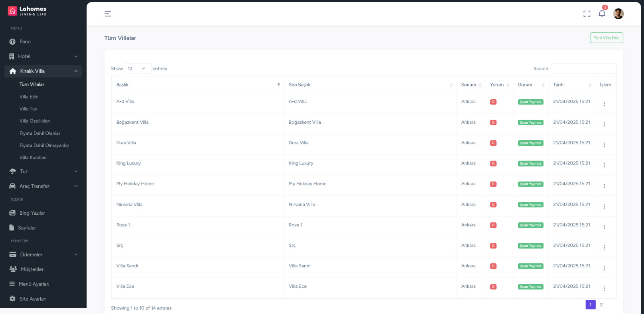Sort the table by Seo Başlık column
Image resolution: width=644 pixels, height=314 pixels.
pos(370,84)
